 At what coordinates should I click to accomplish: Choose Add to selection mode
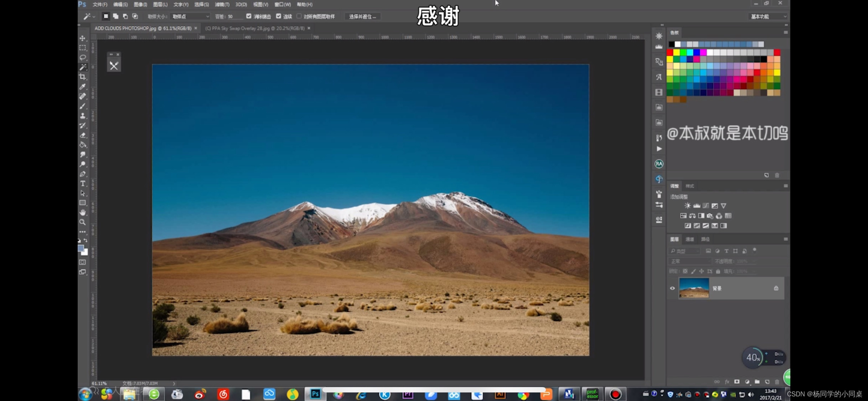[x=116, y=16]
